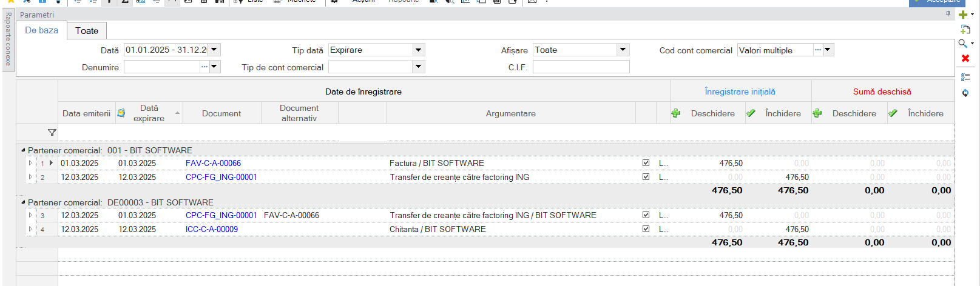The width and height of the screenshot is (980, 286).
Task: Select the De baza tab
Action: (x=42, y=30)
